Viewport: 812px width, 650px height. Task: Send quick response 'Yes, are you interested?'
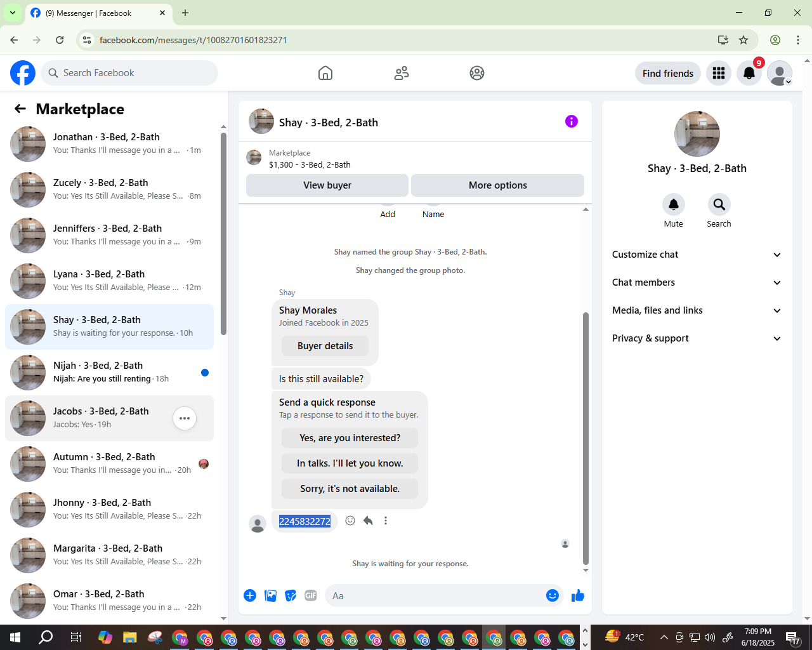point(350,438)
